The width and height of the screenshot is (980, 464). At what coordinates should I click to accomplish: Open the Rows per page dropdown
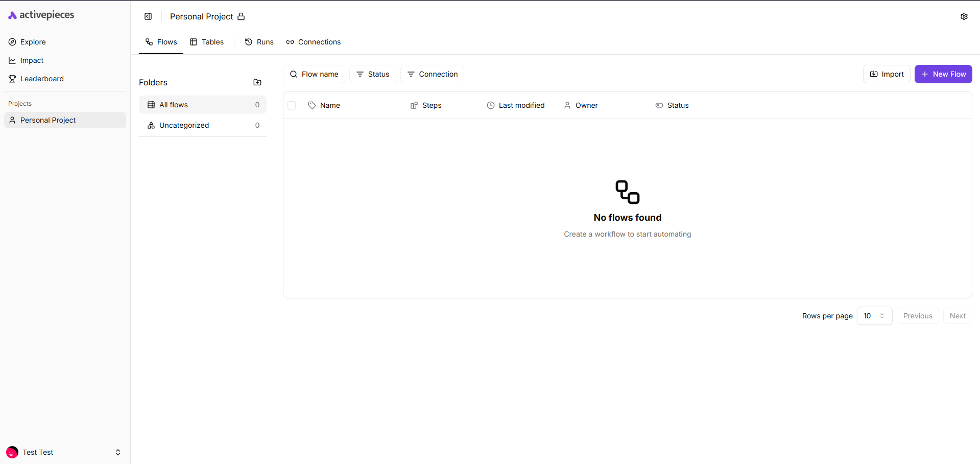(874, 316)
